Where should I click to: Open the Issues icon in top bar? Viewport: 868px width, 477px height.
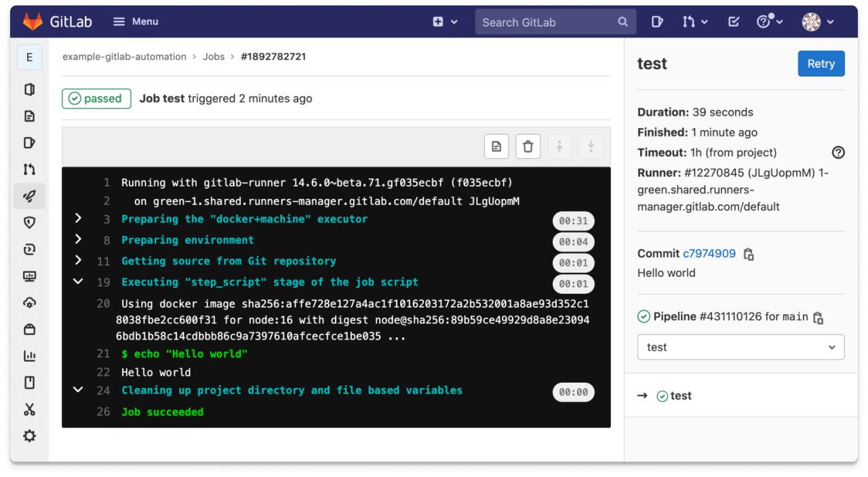tap(656, 22)
